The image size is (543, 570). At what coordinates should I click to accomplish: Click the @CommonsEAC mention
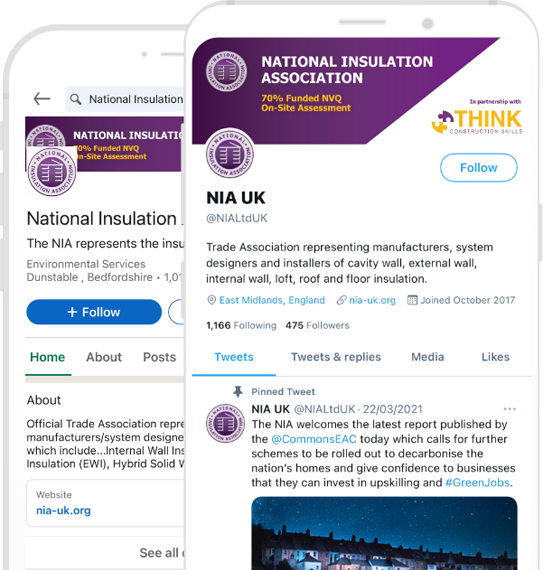(314, 439)
